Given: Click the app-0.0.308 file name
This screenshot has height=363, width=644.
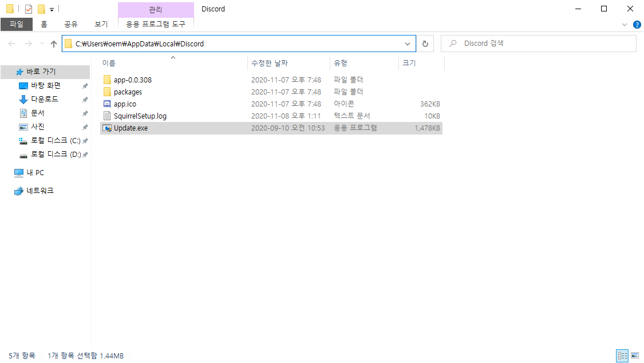Looking at the screenshot, I should click(x=133, y=80).
